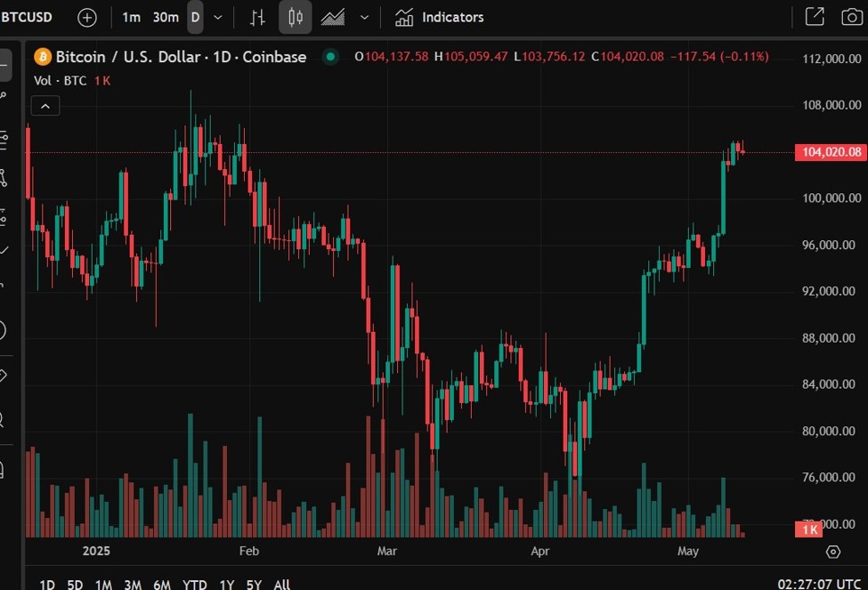Toggle the market status green dot
The height and width of the screenshot is (590, 868).
[x=331, y=56]
